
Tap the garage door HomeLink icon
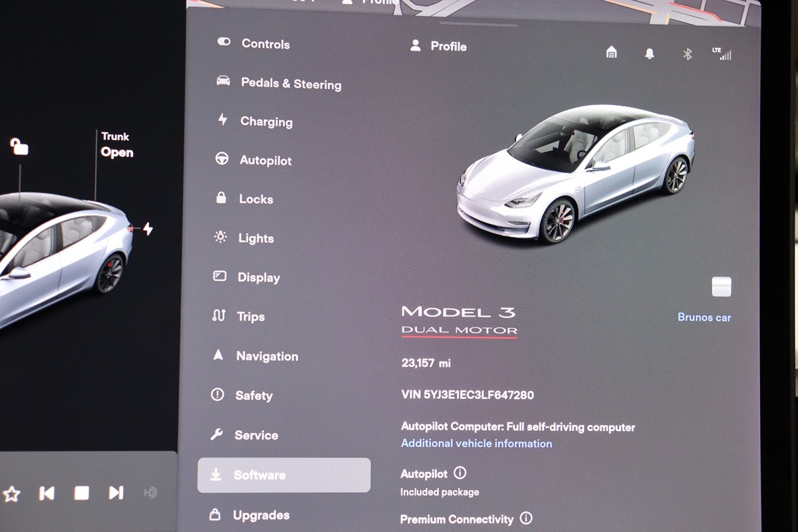click(x=611, y=53)
